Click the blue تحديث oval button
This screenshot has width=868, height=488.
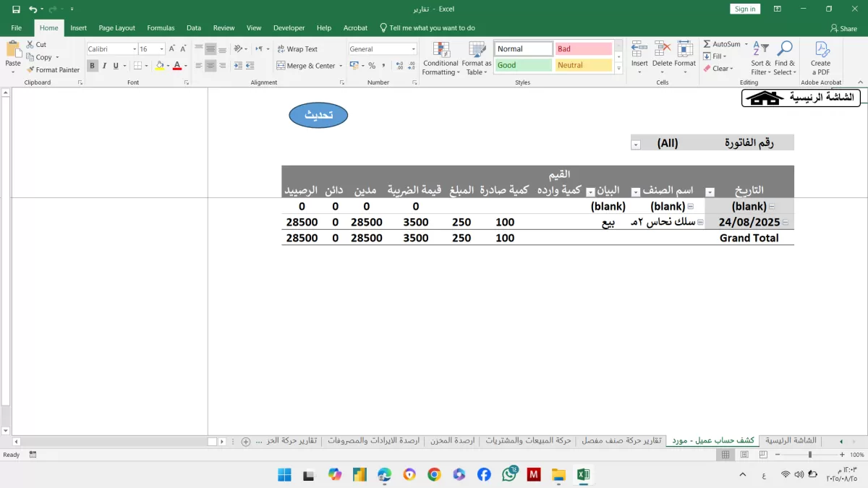pyautogui.click(x=318, y=115)
